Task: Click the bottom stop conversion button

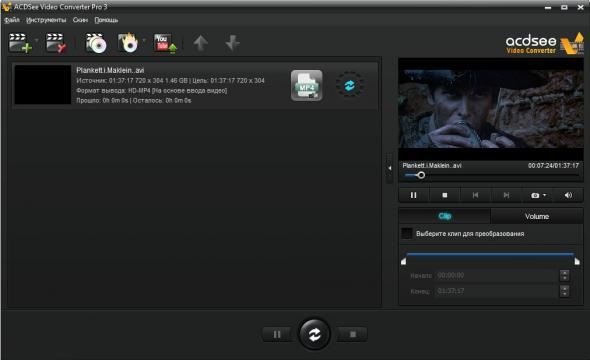Action: pyautogui.click(x=352, y=334)
